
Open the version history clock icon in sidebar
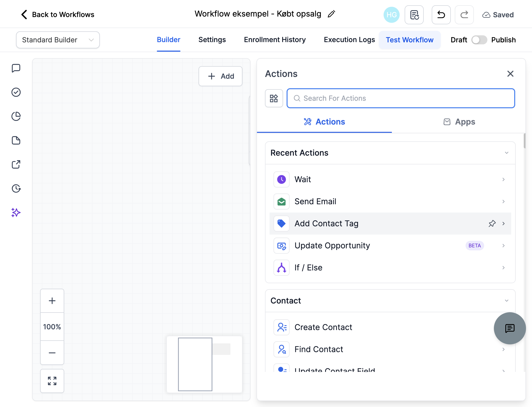pyautogui.click(x=16, y=188)
